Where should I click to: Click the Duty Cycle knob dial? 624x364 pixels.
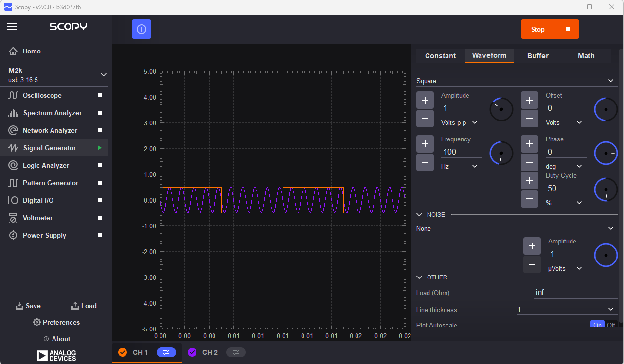(606, 190)
